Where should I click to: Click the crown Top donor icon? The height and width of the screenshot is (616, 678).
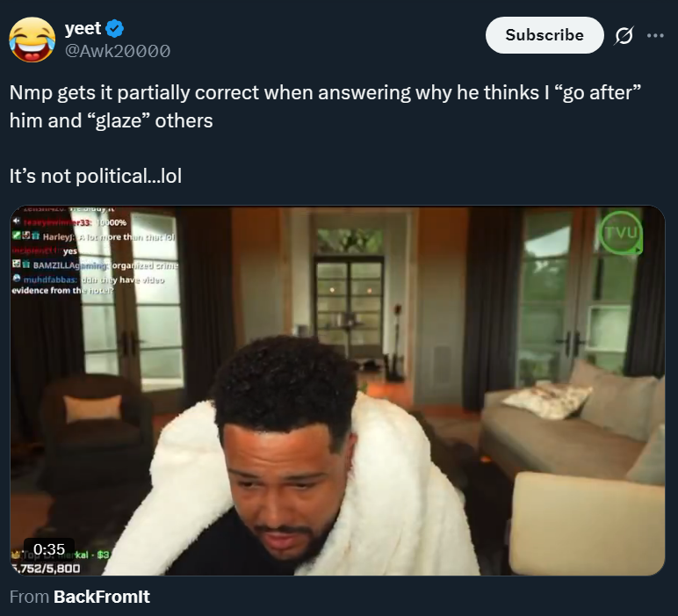pos(16,554)
